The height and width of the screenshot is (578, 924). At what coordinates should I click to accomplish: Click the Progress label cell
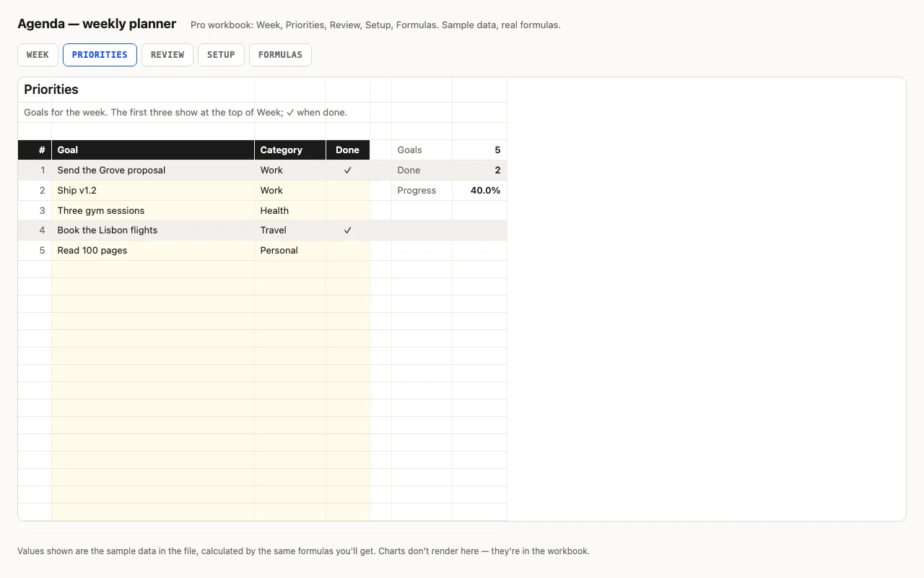tap(422, 191)
